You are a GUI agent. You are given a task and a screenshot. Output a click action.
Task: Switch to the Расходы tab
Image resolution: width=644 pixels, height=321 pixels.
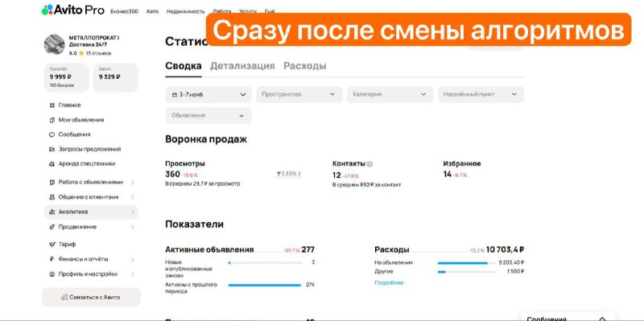(305, 66)
